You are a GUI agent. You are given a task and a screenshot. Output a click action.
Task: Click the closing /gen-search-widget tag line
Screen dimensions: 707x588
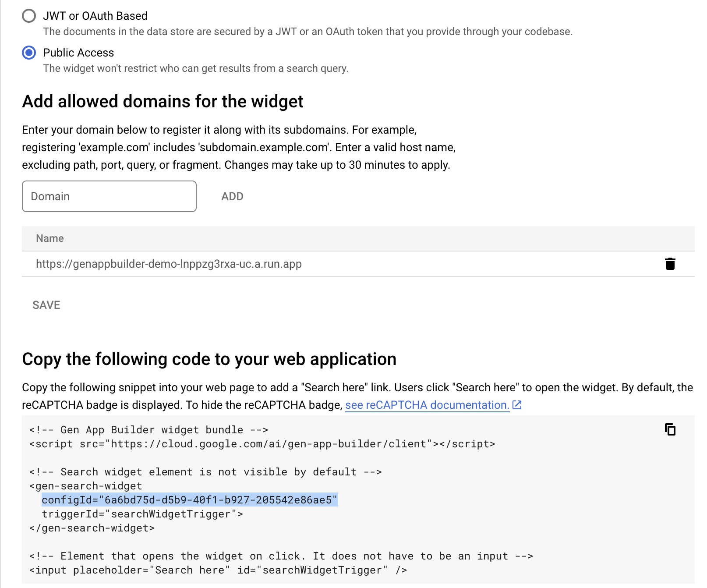(x=92, y=528)
